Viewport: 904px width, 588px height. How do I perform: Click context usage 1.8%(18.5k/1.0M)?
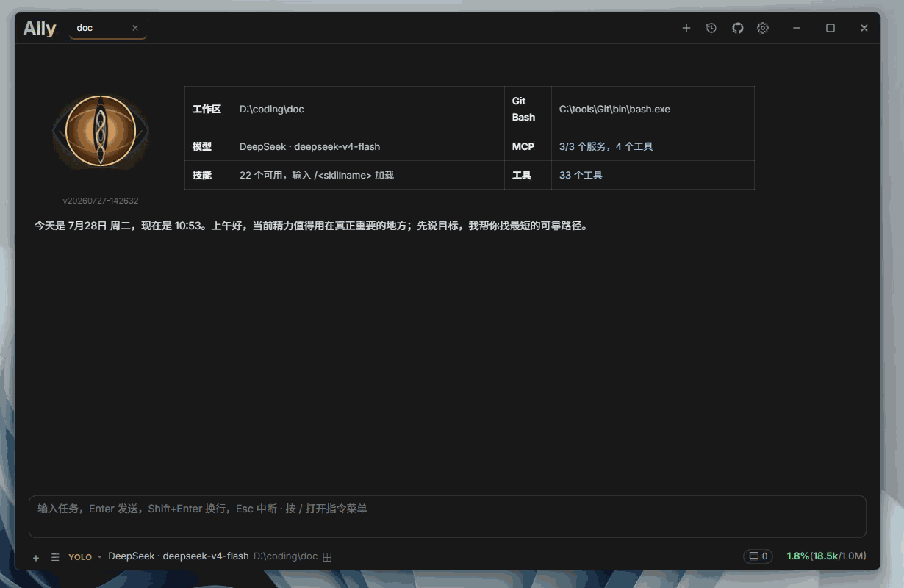(x=826, y=556)
